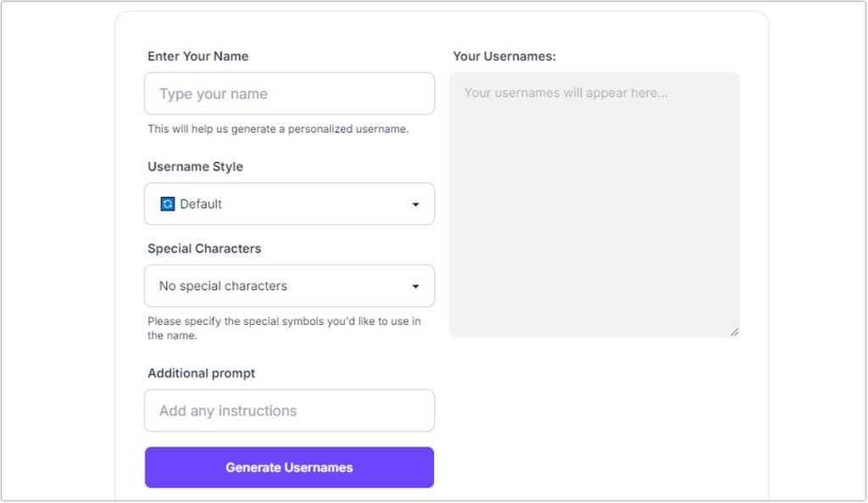Click the "Username Style" label
This screenshot has width=868, height=503.
coord(195,166)
